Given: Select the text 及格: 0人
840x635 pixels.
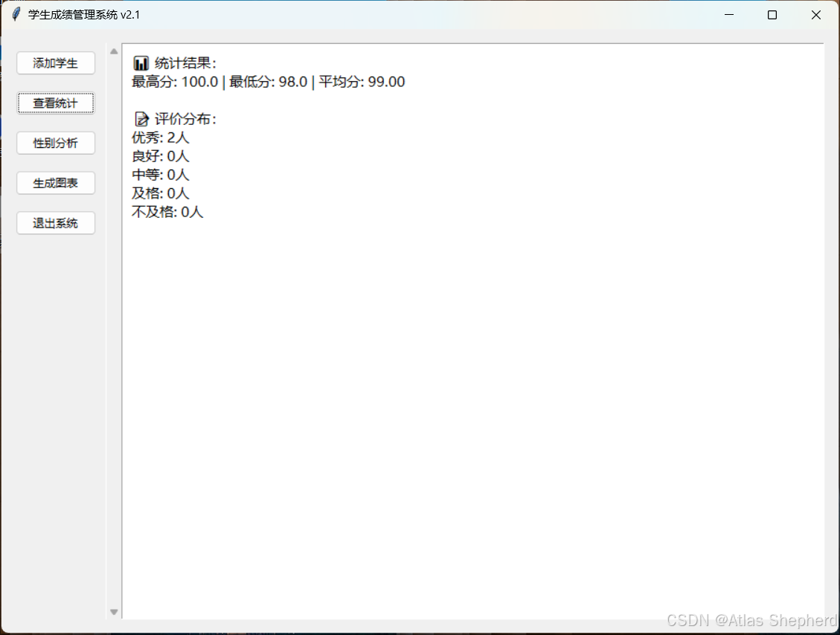Looking at the screenshot, I should 161,193.
